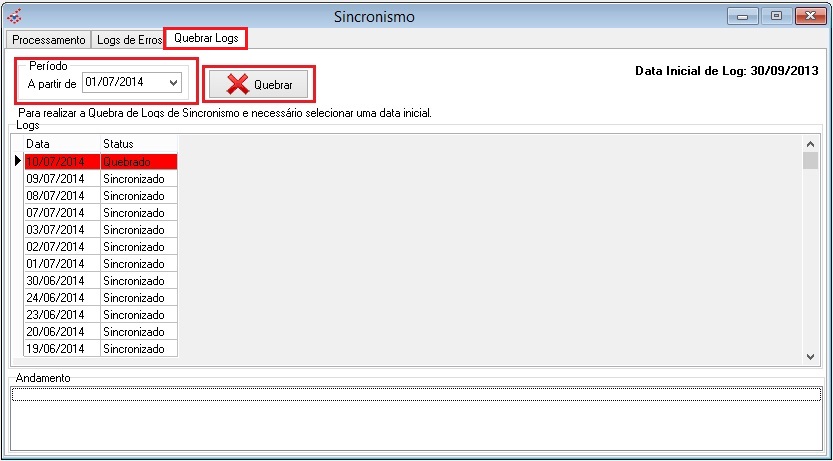Open the 'A partir de' date dropdown
833x461 pixels.
tap(174, 83)
